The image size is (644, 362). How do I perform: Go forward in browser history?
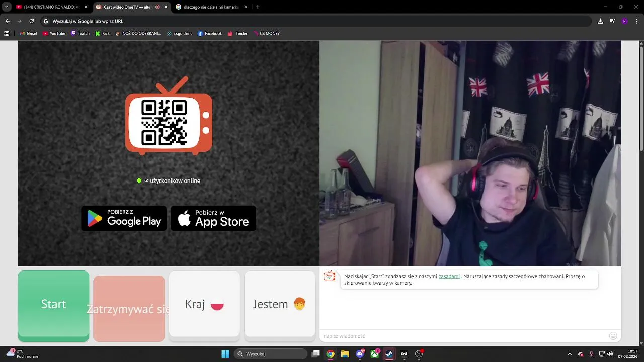click(x=19, y=21)
